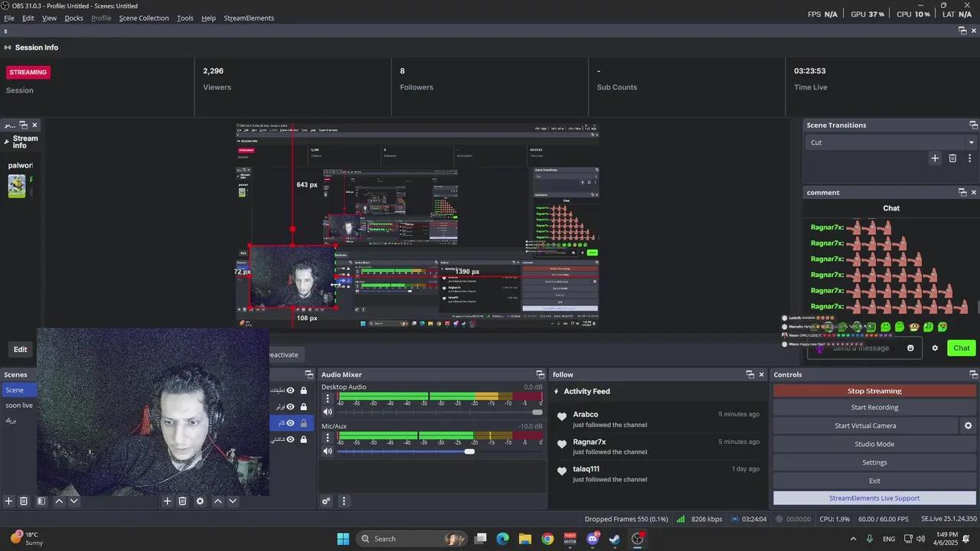The image size is (980, 551).
Task: Select the 'soon live' scene
Action: [19, 406]
